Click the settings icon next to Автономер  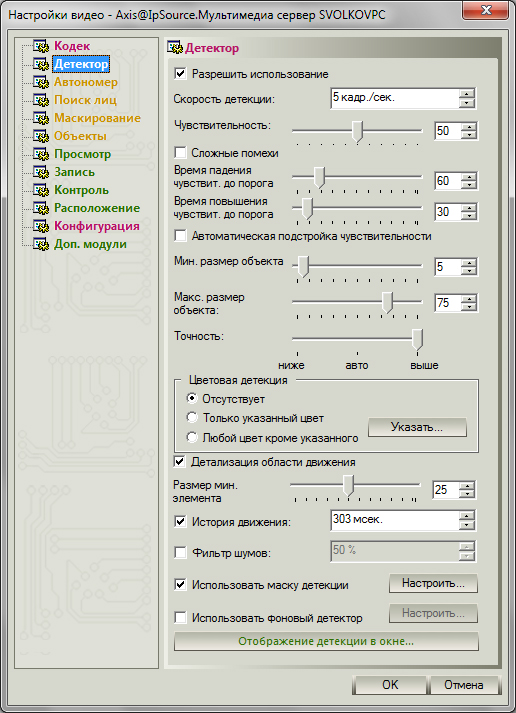coord(41,82)
